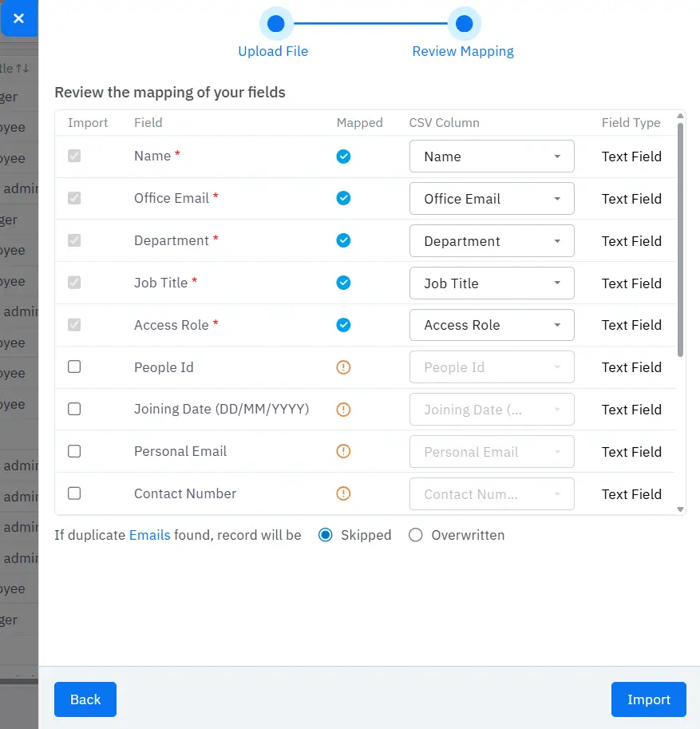700x729 pixels.
Task: Click the mapped checkmark icon for Job Title
Action: (x=343, y=283)
